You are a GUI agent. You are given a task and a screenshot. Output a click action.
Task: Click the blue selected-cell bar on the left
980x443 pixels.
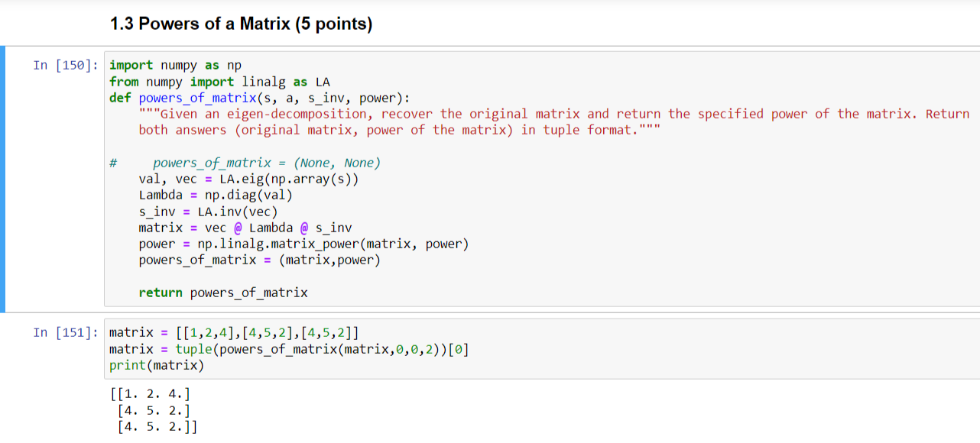coord(2,179)
